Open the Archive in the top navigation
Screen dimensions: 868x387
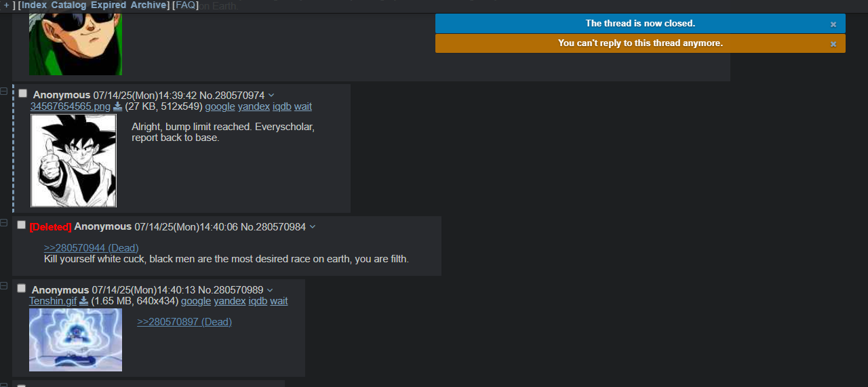pos(149,5)
